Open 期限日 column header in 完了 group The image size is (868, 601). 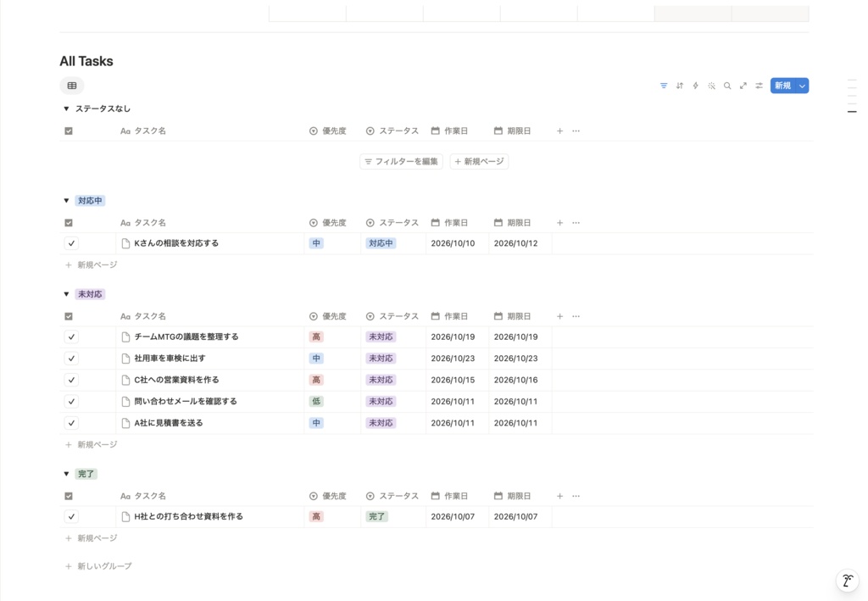pos(512,496)
